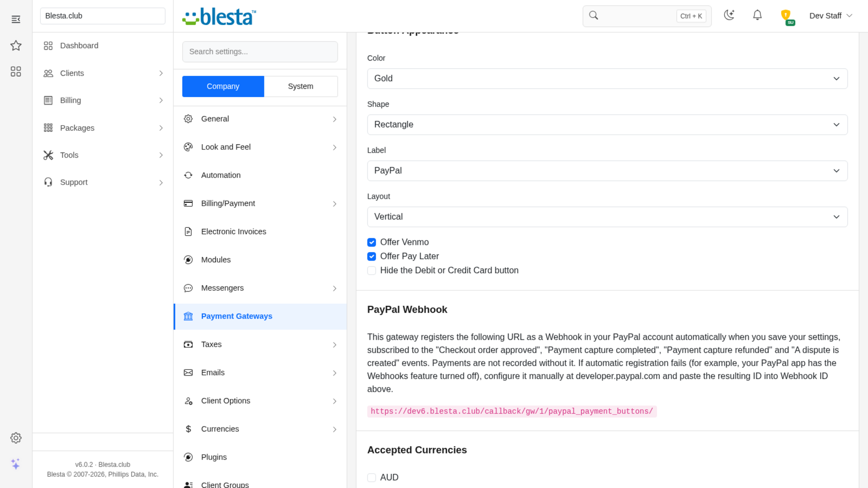The width and height of the screenshot is (868, 488).
Task: Check the AUD currency checkbox
Action: point(372,478)
